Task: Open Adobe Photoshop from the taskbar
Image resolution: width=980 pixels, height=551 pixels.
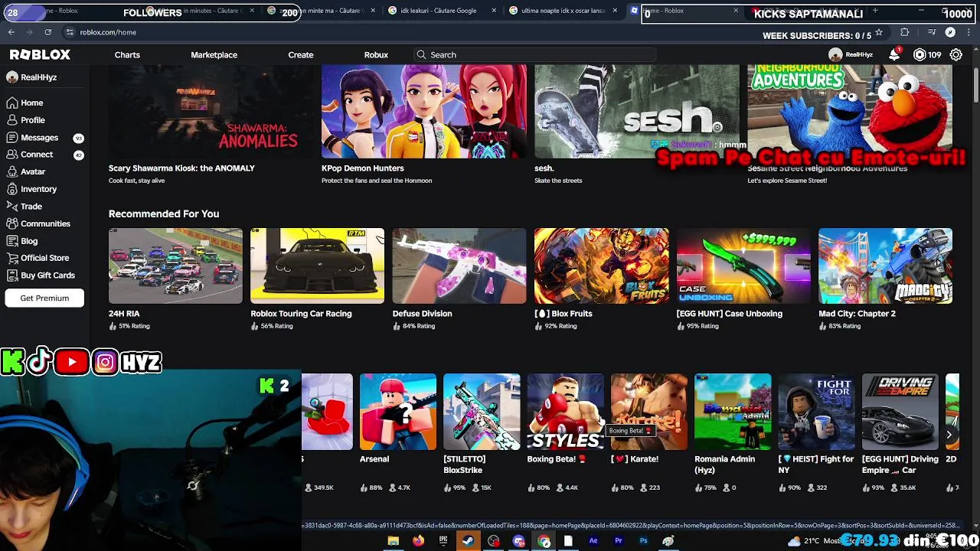Action: [643, 541]
